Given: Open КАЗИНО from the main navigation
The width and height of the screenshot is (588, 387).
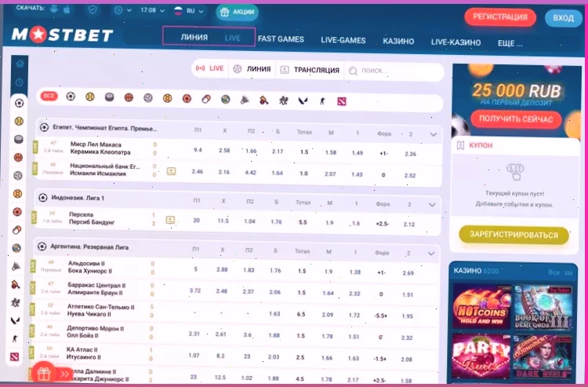Looking at the screenshot, I should click(398, 42).
